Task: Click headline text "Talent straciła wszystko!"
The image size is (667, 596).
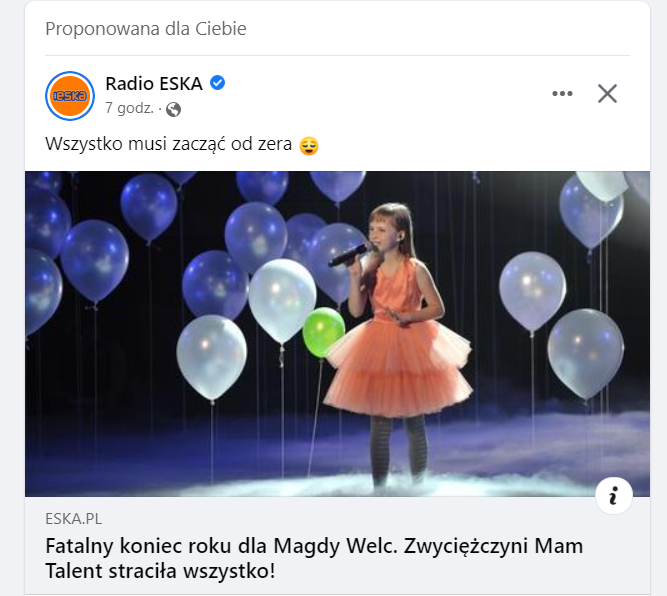Action: [160, 571]
